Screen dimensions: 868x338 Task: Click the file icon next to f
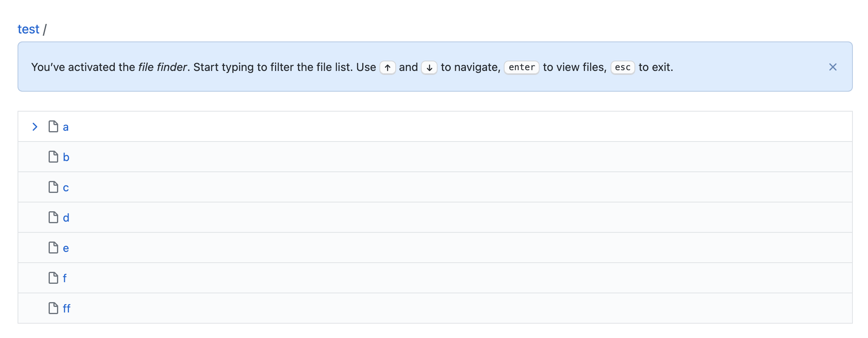[x=53, y=278]
